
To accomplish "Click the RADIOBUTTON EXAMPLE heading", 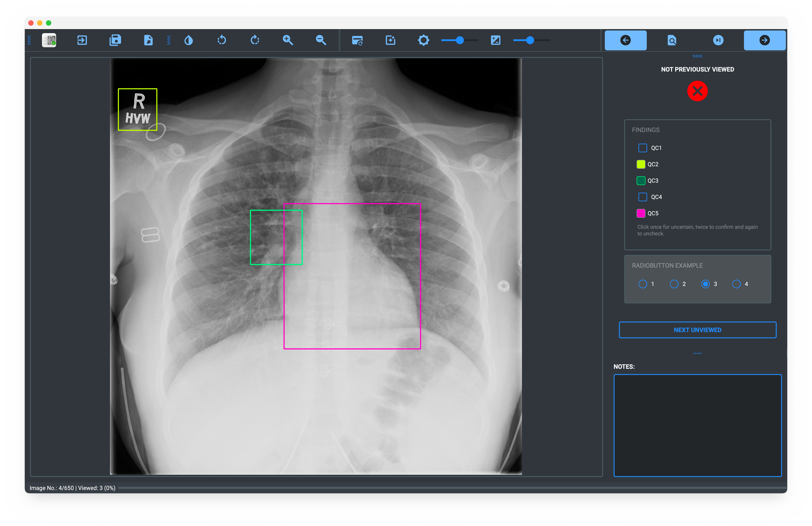I will click(x=667, y=265).
